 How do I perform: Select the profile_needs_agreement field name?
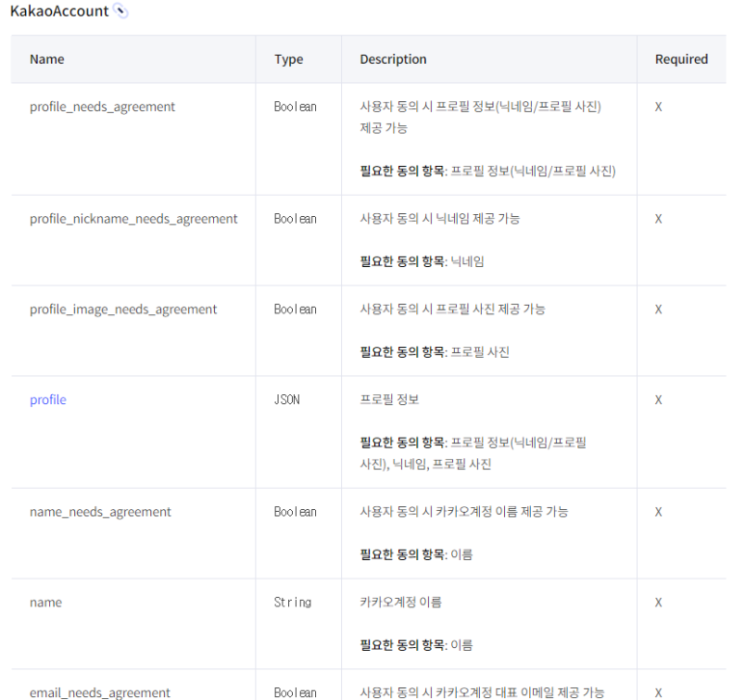point(102,107)
